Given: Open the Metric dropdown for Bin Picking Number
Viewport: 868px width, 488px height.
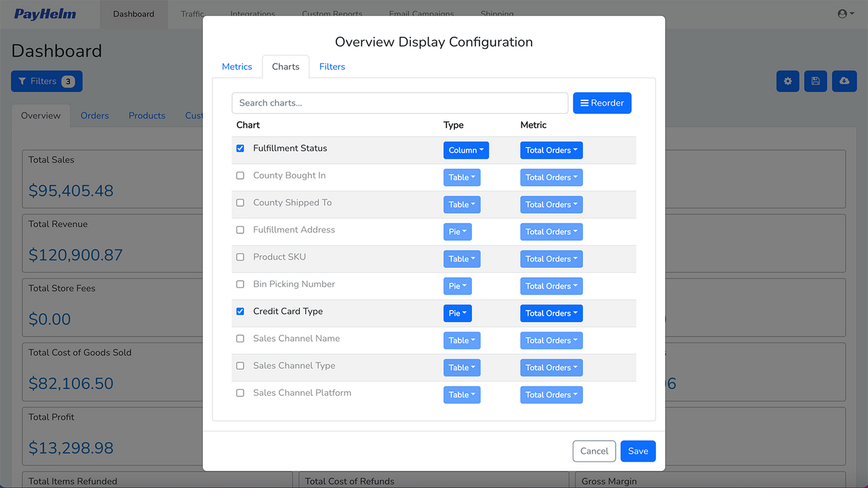Looking at the screenshot, I should click(551, 285).
